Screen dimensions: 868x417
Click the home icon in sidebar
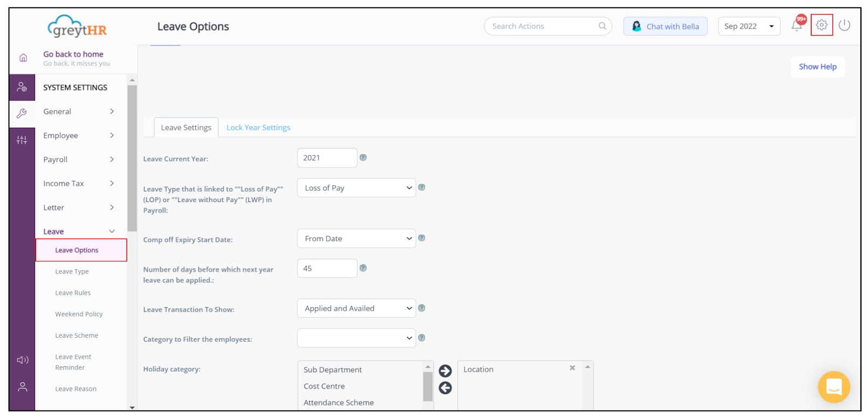23,58
